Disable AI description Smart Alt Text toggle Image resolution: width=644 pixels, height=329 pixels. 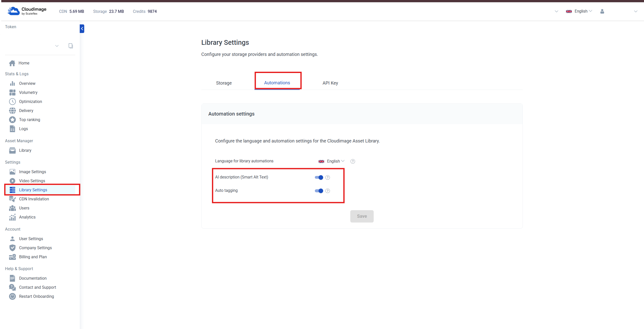(x=319, y=177)
